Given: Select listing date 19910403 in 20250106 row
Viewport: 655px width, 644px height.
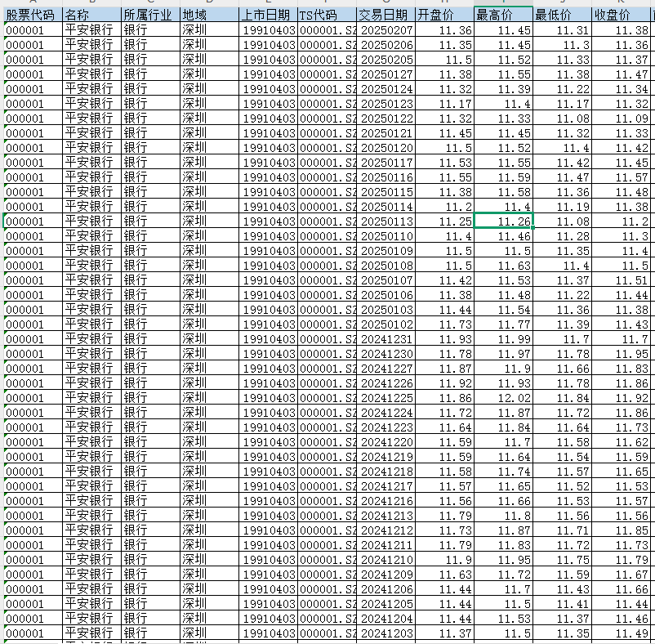Looking at the screenshot, I should (269, 295).
